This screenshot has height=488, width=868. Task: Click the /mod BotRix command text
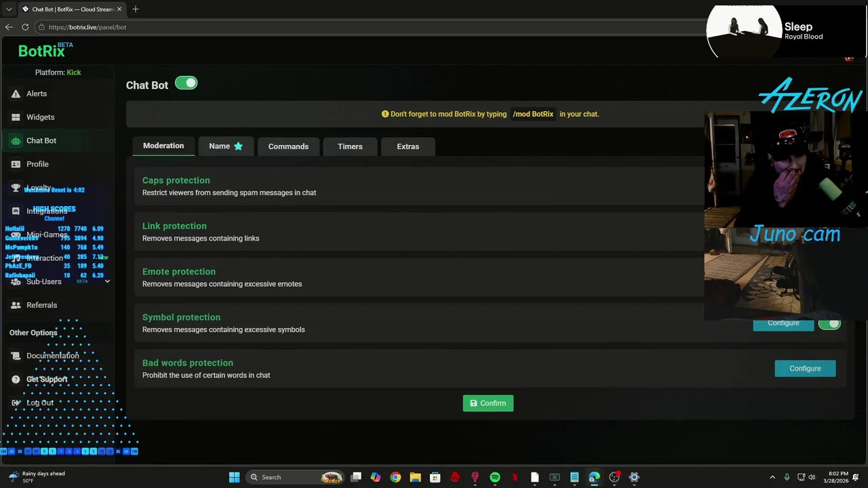pyautogui.click(x=533, y=114)
